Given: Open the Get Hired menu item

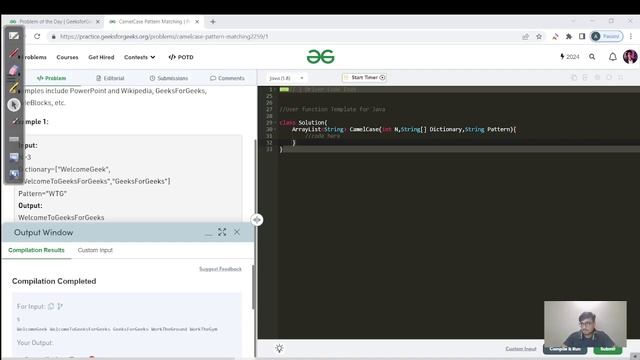Looking at the screenshot, I should pos(101,57).
